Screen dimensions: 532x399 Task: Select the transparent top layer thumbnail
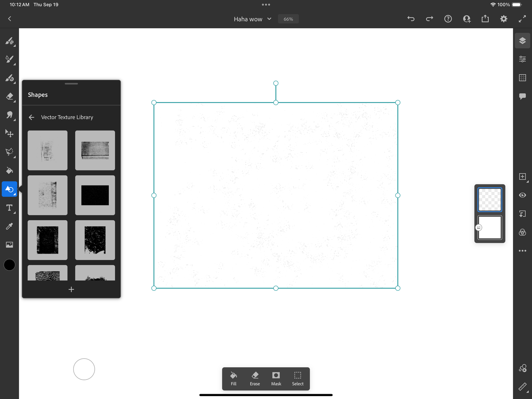[490, 199]
